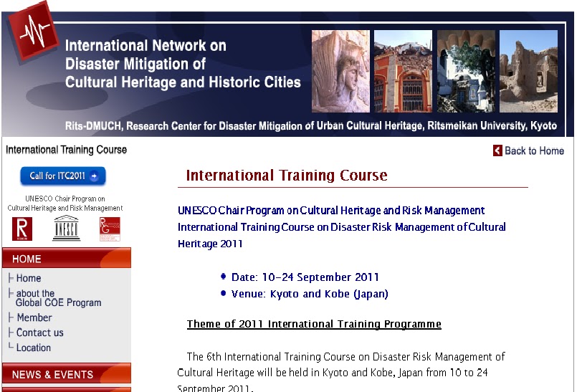Image resolution: width=577 pixels, height=392 pixels.
Task: Click the UNESCO temple logo
Action: [66, 228]
